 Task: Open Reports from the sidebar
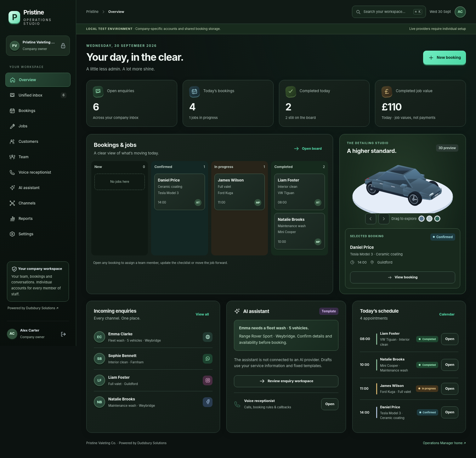coord(38,218)
